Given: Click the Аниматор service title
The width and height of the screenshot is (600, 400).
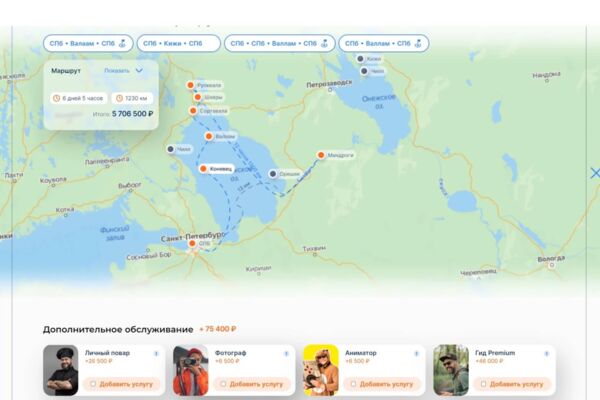Looking at the screenshot, I should click(x=361, y=353).
